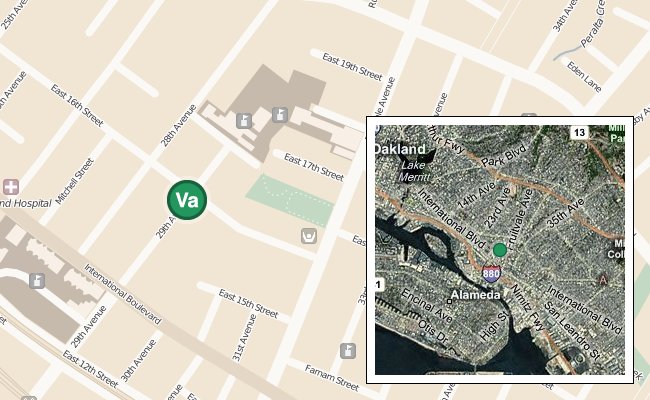
Task: Click the stadium icon below the park
Action: [x=309, y=236]
